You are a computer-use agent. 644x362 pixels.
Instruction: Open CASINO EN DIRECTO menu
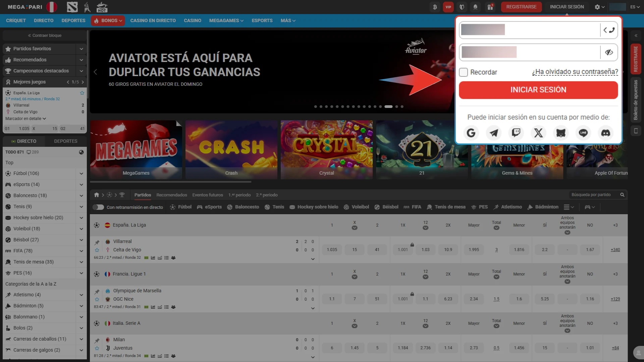click(x=153, y=21)
